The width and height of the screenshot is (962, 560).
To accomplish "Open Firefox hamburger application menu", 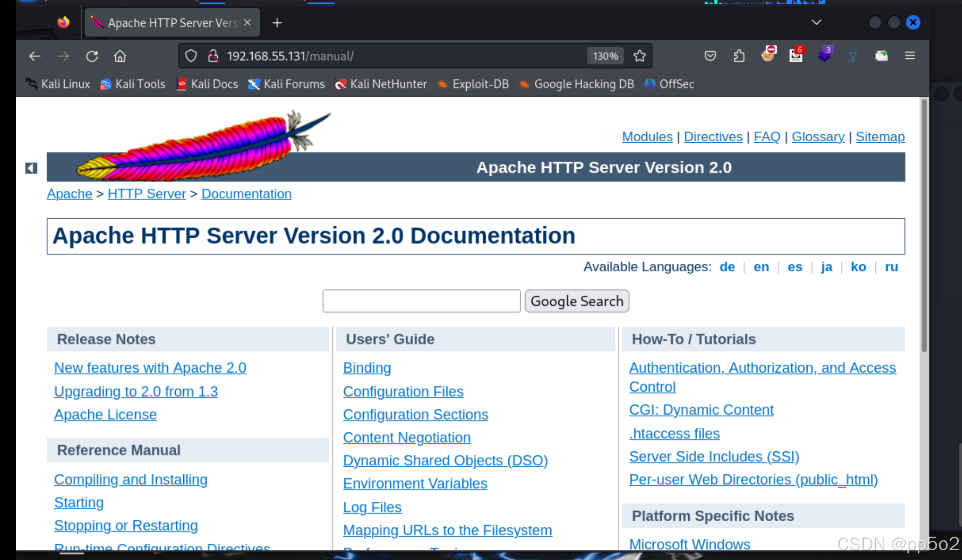I will [x=910, y=56].
